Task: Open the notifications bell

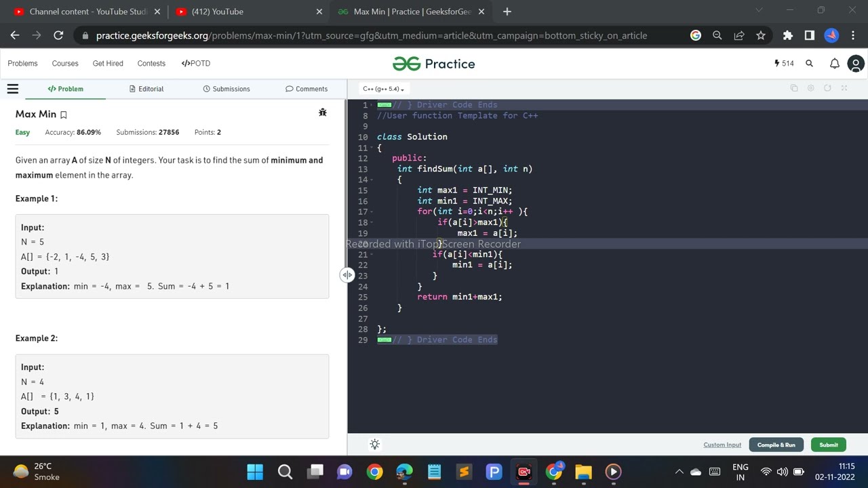Action: tap(835, 64)
